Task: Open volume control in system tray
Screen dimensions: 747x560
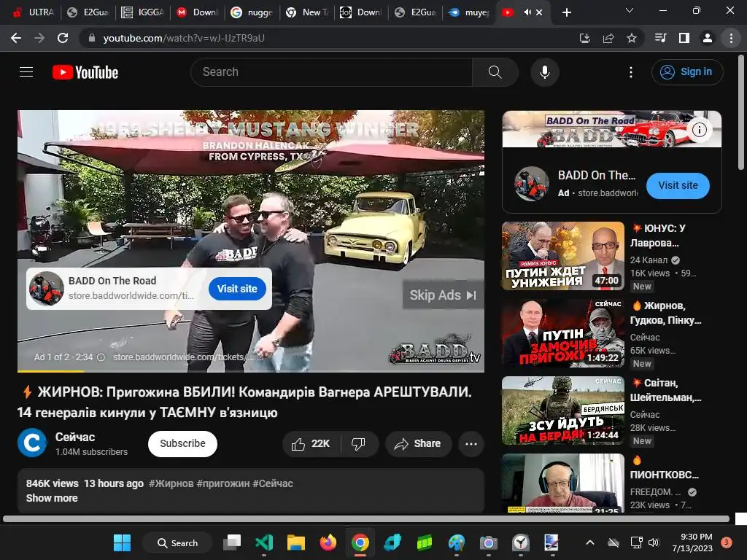Action: [x=654, y=542]
